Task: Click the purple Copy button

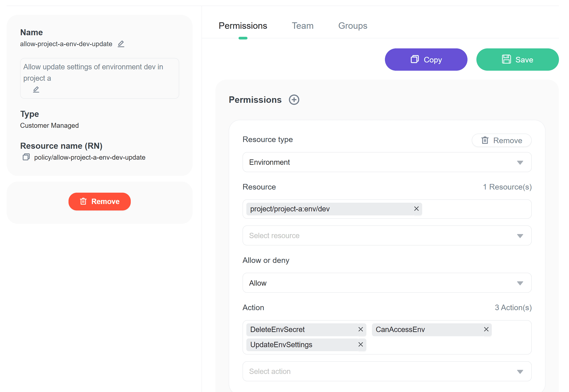Action: pos(426,60)
